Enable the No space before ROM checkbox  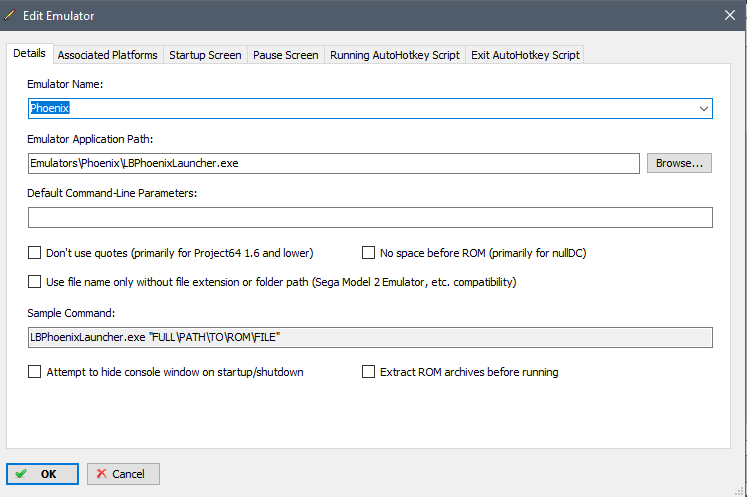coord(368,253)
